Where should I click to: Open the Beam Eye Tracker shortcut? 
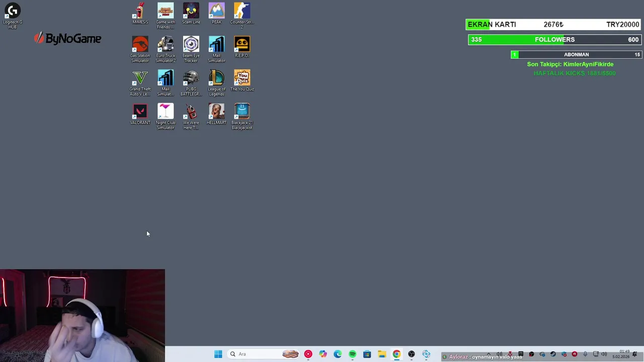tap(191, 49)
